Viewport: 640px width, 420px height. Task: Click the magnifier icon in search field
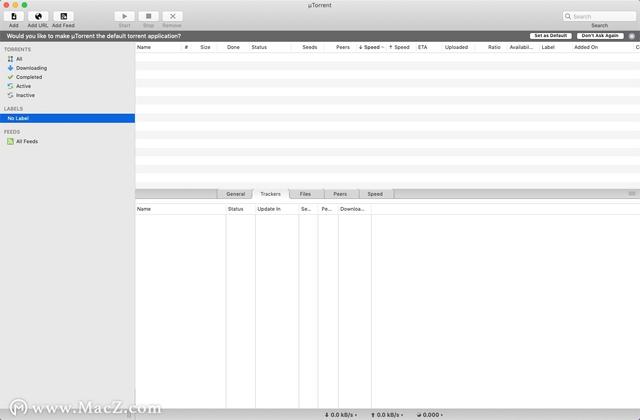coord(568,16)
